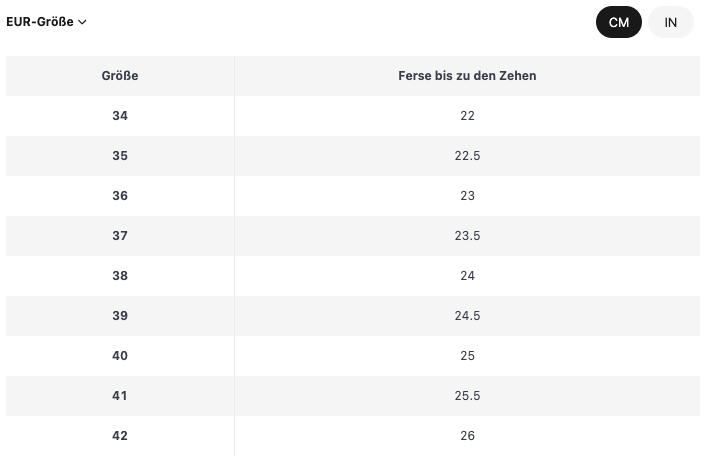
Task: Select size 38 row label
Action: pos(120,276)
